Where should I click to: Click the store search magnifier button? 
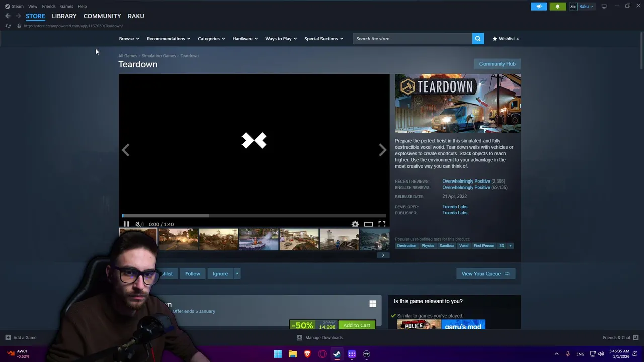pos(477,38)
